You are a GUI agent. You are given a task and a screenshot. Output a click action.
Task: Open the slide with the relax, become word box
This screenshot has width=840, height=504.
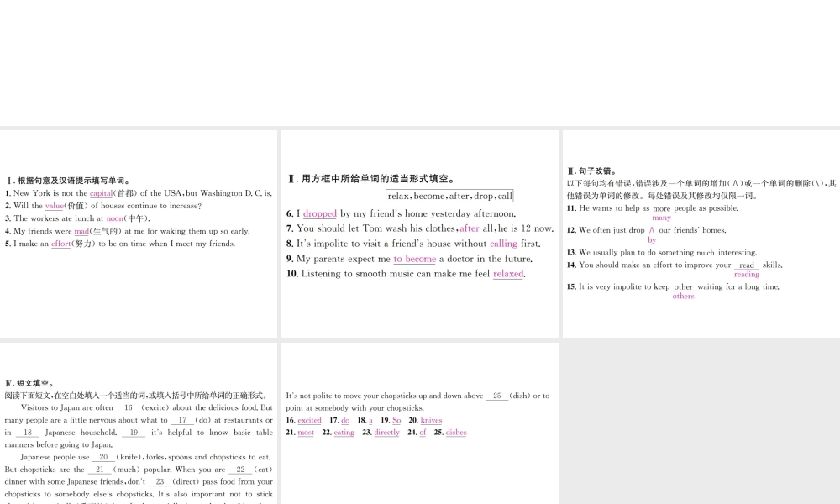pos(419,234)
